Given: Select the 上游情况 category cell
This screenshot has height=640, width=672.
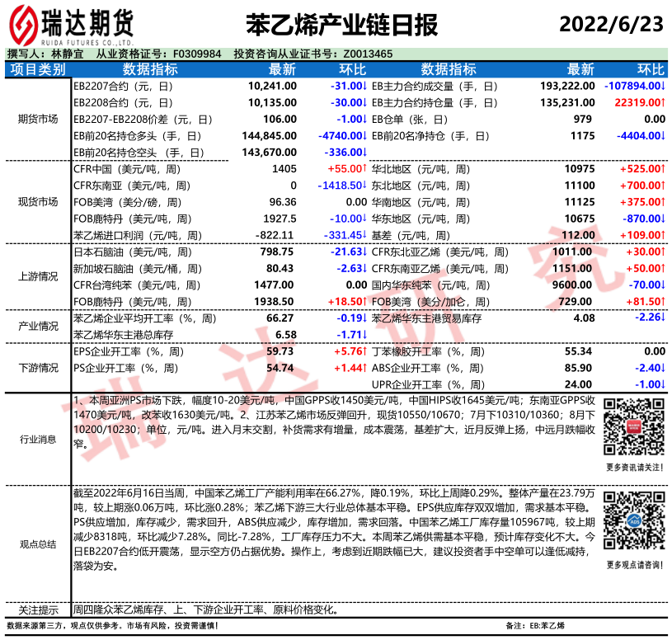Looking at the screenshot, I should 37,276.
